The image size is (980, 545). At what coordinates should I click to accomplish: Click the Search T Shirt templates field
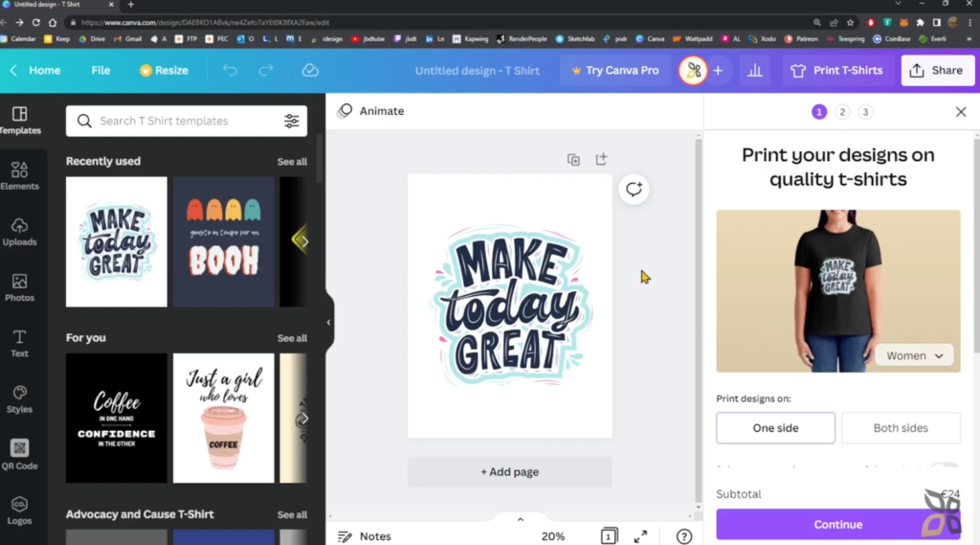(187, 121)
